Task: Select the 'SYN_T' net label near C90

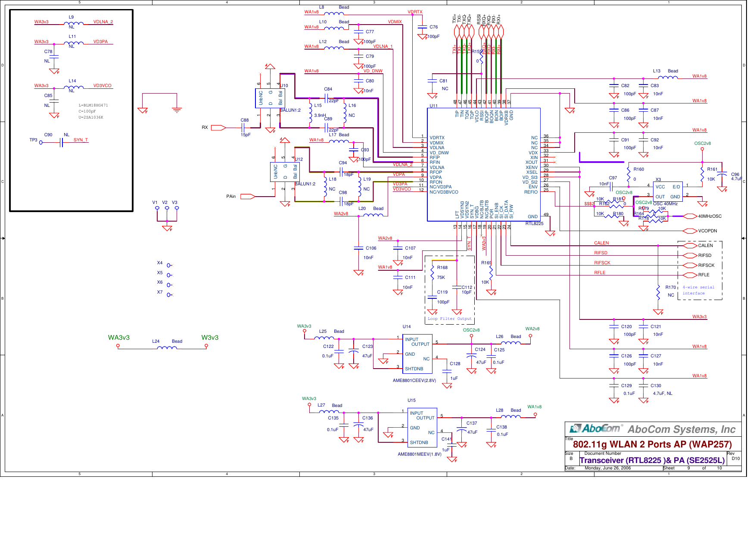Action: coord(81,140)
